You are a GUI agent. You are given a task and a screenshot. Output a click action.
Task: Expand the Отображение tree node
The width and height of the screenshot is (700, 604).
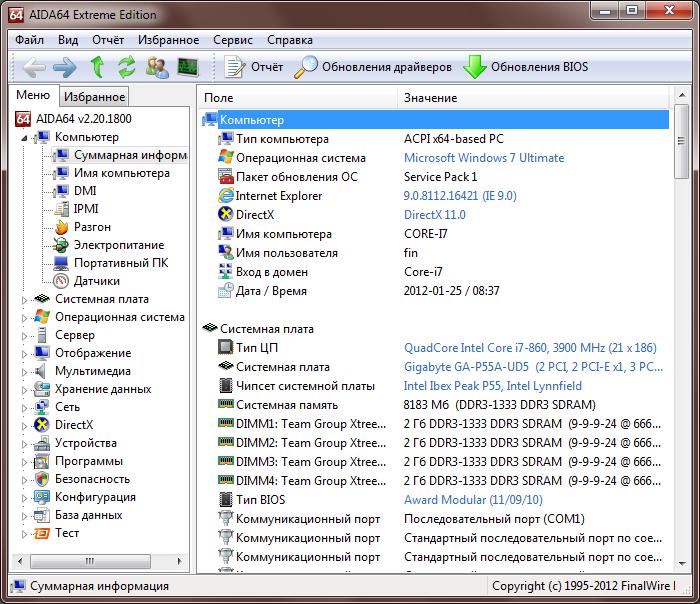coord(25,354)
